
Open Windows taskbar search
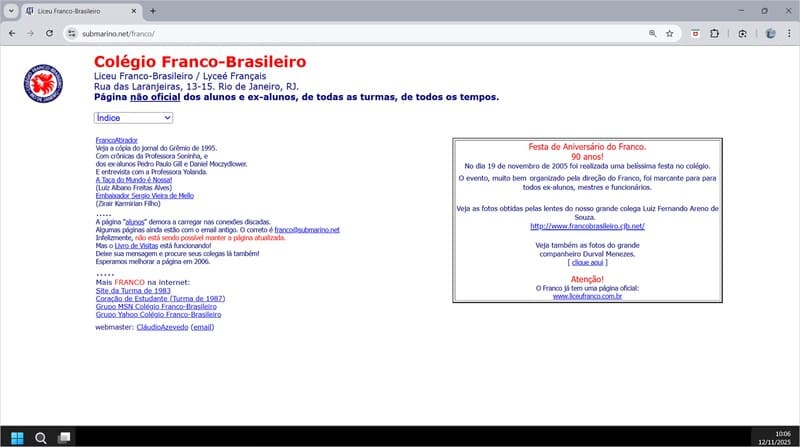pos(41,438)
